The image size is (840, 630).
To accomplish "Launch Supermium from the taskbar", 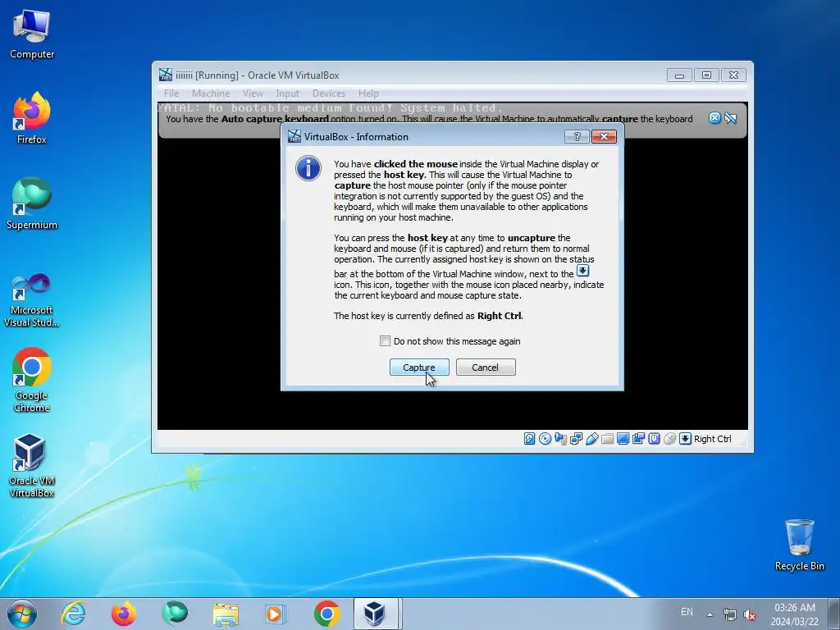I will [x=175, y=614].
